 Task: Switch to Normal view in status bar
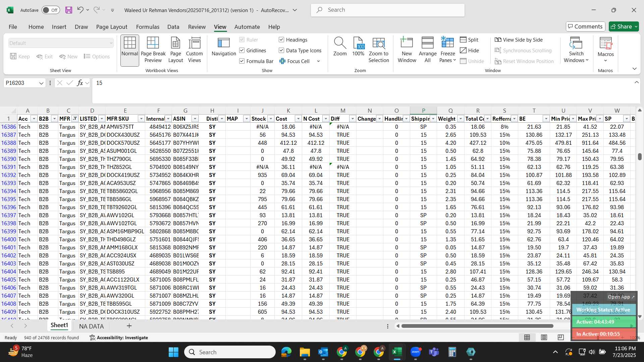(x=527, y=337)
